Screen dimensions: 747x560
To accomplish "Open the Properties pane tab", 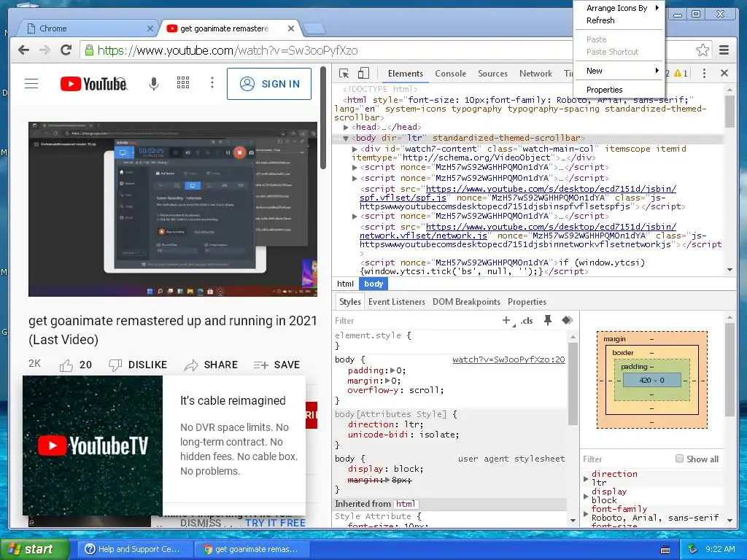I will [x=527, y=302].
